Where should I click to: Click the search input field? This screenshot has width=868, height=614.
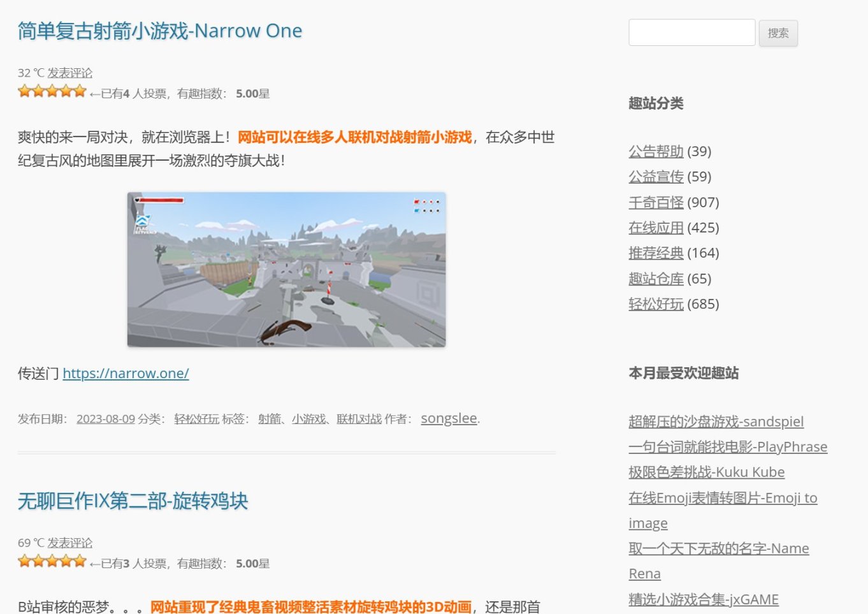[692, 33]
